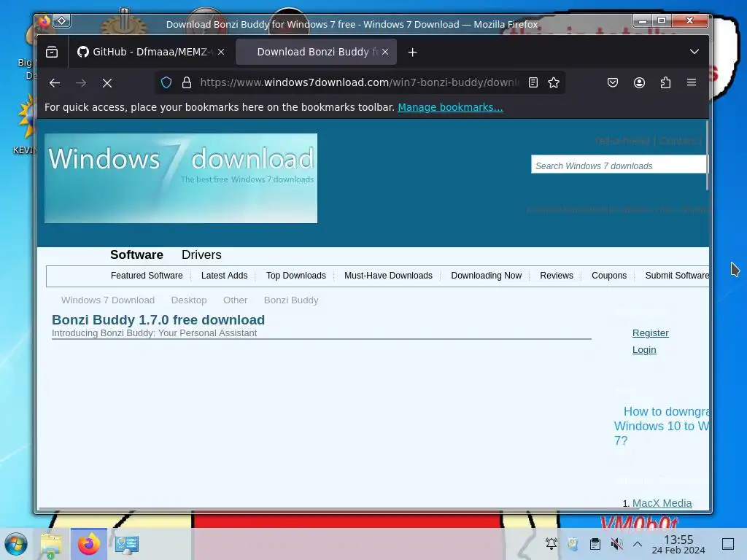Image resolution: width=747 pixels, height=560 pixels.
Task: Expand hidden tray icons arrow
Action: pos(638,544)
